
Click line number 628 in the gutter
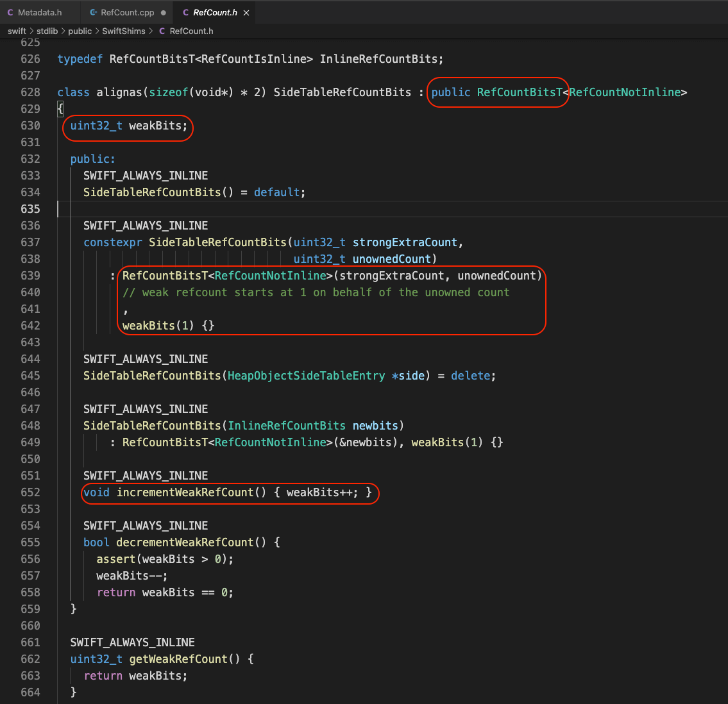30,92
